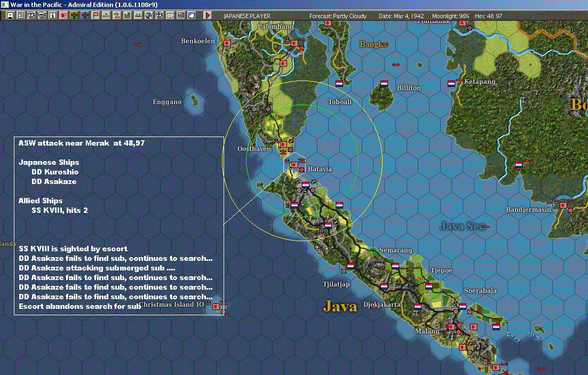Image resolution: width=588 pixels, height=375 pixels.
Task: Click the green terrain toolbar icon
Action: tap(128, 15)
